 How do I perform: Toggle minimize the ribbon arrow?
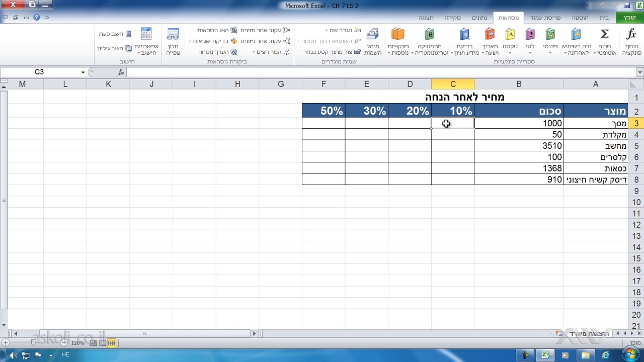47,18
